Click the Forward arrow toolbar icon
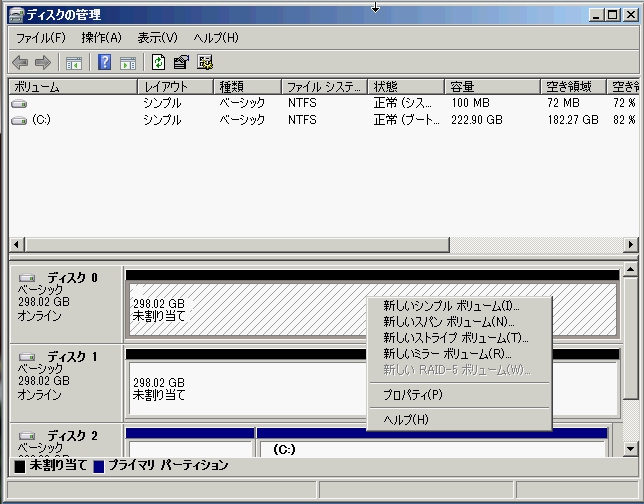The image size is (644, 504). point(43,62)
